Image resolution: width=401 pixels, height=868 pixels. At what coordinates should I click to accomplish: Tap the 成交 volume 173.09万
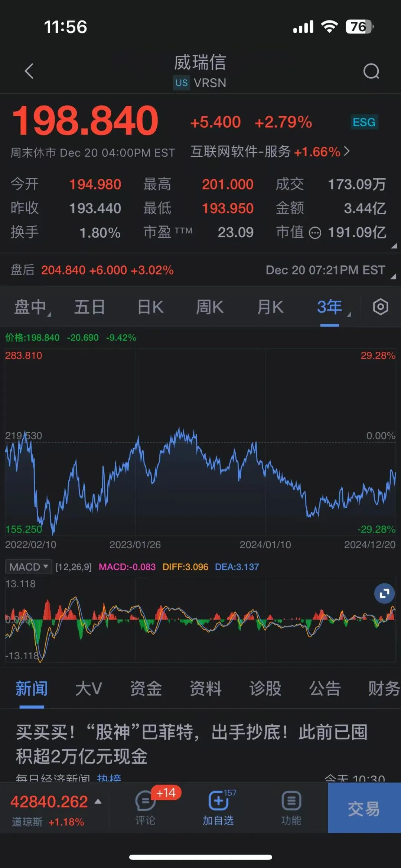coord(357,184)
